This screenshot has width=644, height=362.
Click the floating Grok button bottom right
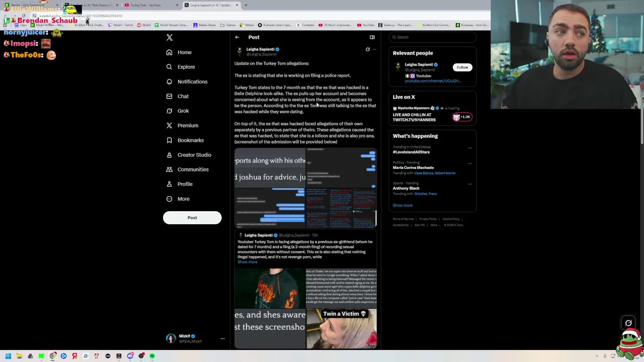click(628, 323)
